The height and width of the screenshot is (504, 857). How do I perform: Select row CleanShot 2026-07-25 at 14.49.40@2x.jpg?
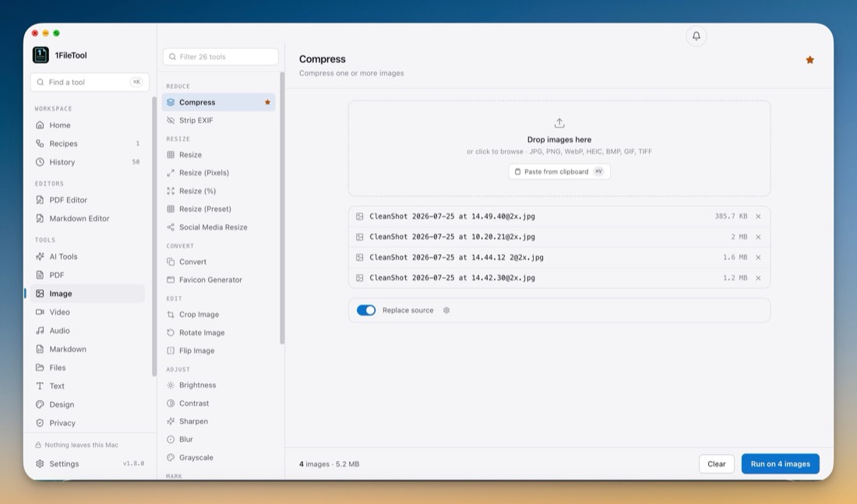point(559,217)
